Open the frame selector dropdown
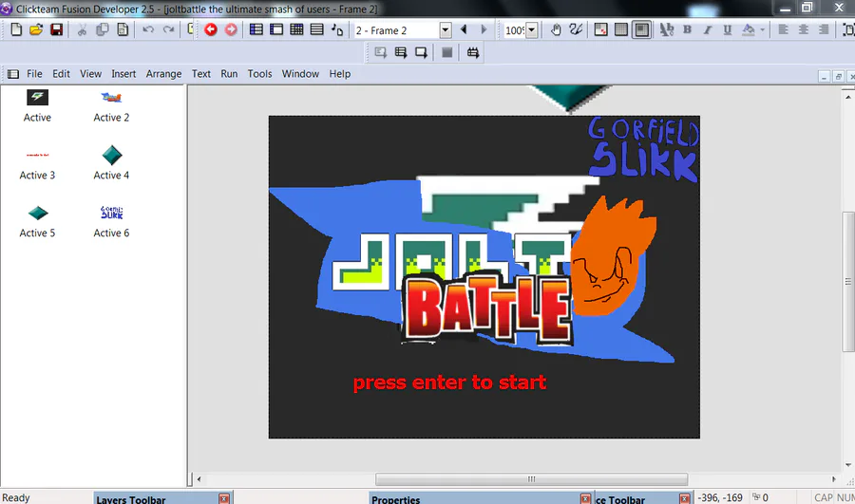The height and width of the screenshot is (504, 855). point(446,30)
